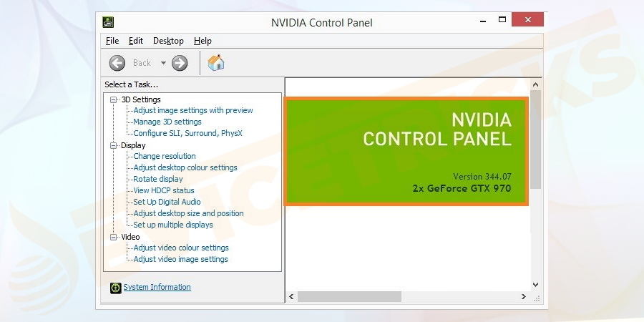Viewport: 644px width, 322px height.
Task: Open the Edit menu
Action: 136,41
